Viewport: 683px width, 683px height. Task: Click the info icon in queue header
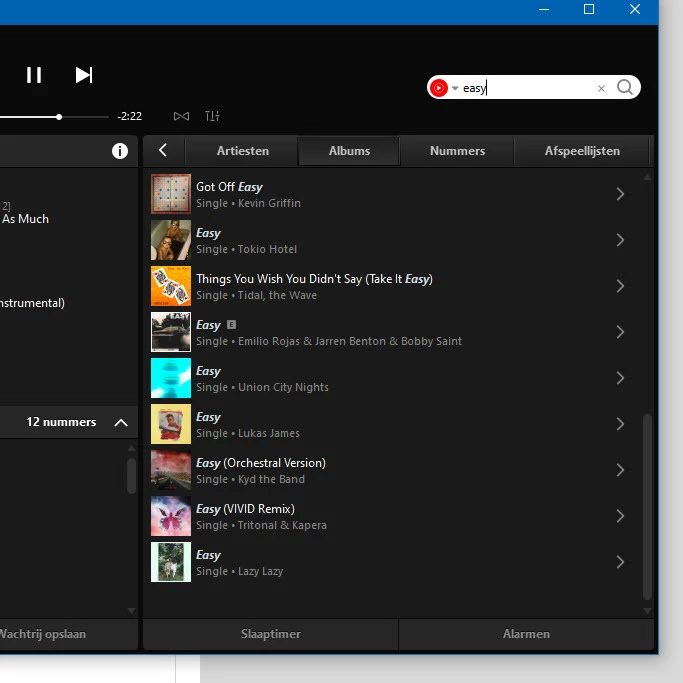(x=120, y=151)
